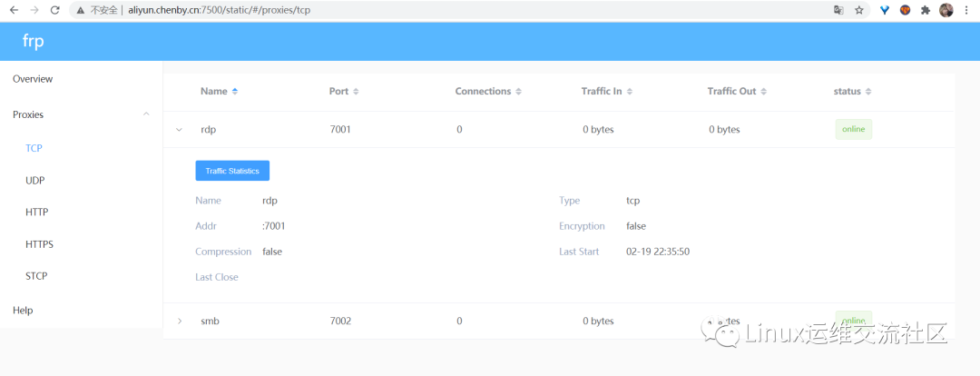980x376 pixels.
Task: Select the HTTP proxies menu item
Action: pyautogui.click(x=37, y=213)
